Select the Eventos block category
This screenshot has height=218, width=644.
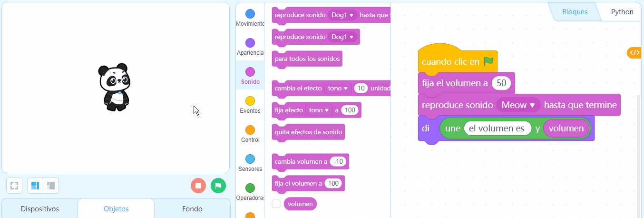pos(250,105)
